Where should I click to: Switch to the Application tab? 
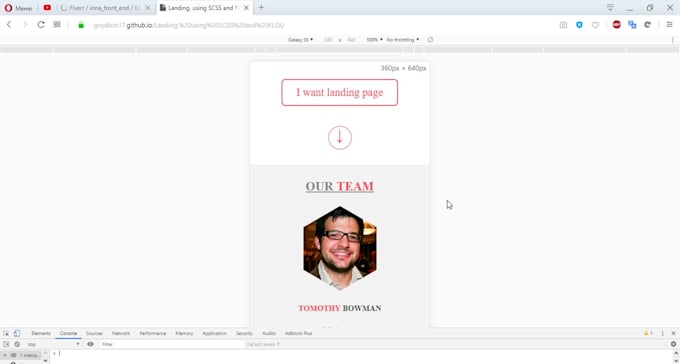tap(214, 333)
